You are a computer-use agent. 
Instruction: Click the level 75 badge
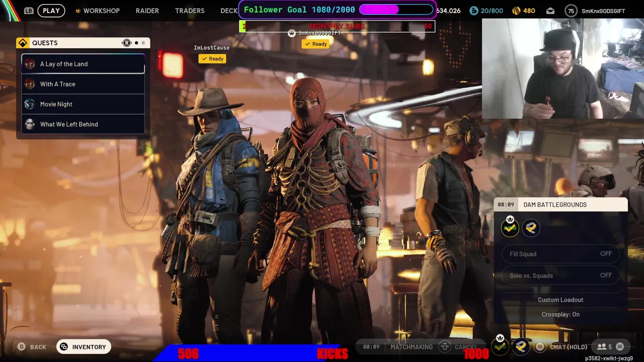point(571,11)
